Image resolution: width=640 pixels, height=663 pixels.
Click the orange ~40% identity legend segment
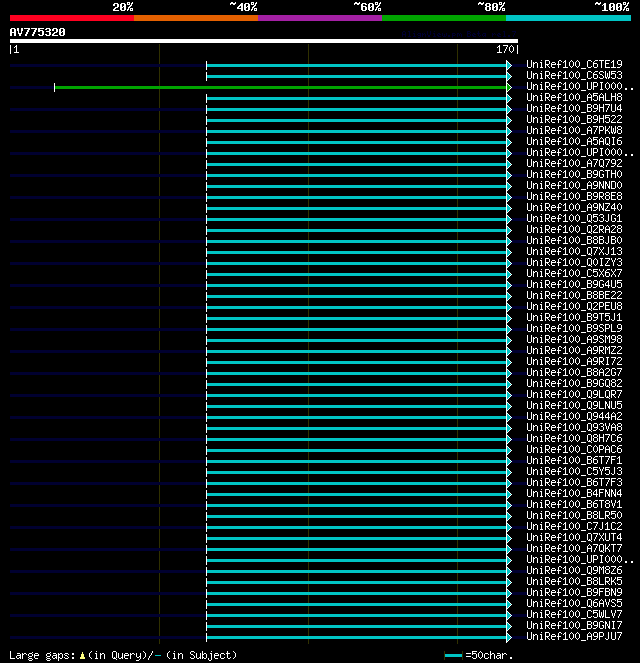[x=196, y=18]
